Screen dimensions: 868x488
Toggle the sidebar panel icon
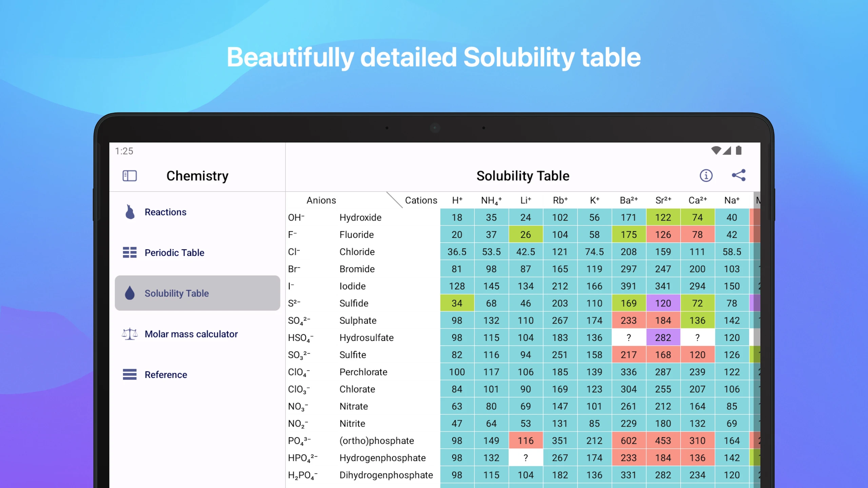(x=130, y=176)
